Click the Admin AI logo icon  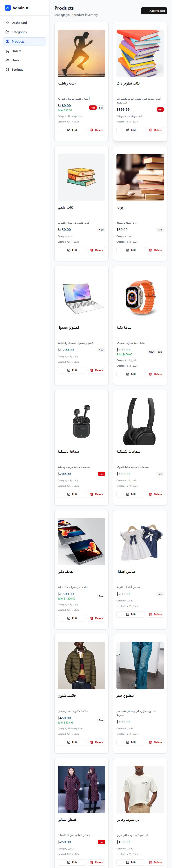tap(7, 8)
